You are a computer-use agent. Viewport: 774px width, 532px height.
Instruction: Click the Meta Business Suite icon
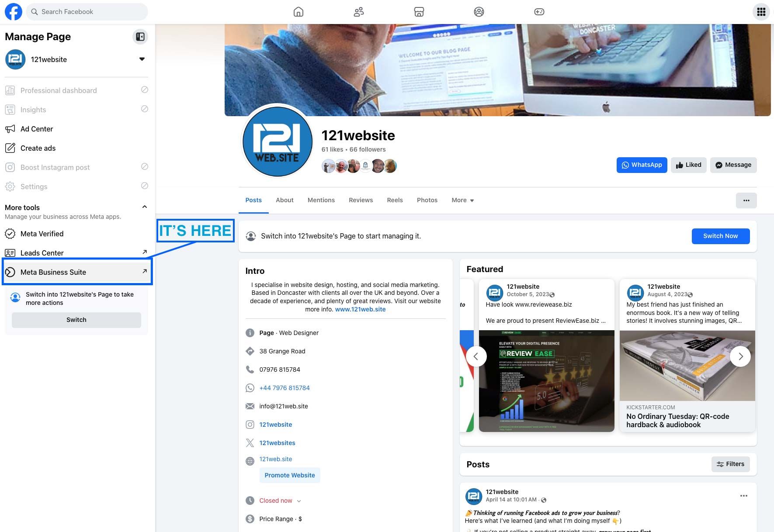click(x=10, y=272)
